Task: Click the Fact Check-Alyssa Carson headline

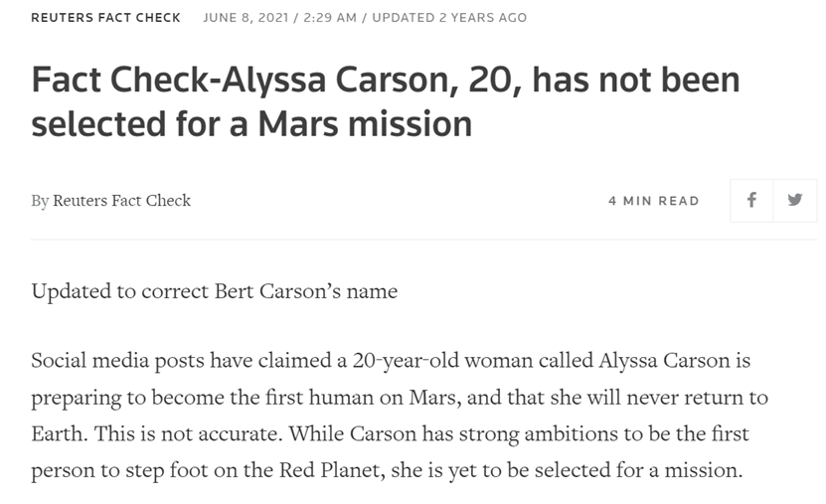Action: [x=386, y=101]
